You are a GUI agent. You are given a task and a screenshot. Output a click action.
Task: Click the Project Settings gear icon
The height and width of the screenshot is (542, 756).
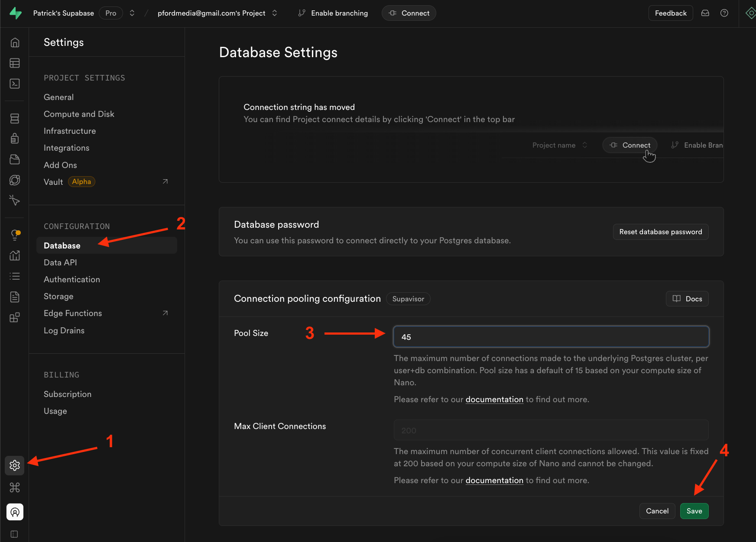15,465
